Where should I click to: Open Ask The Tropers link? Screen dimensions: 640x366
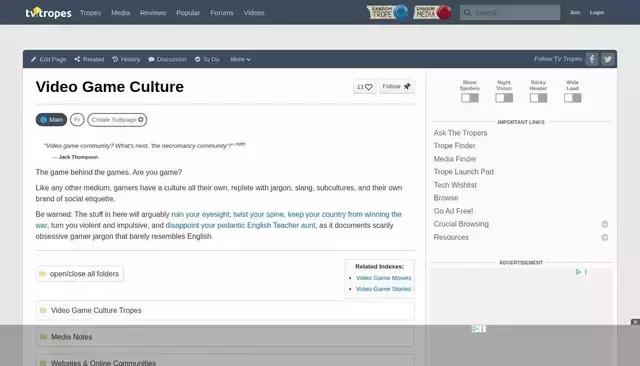point(460,133)
